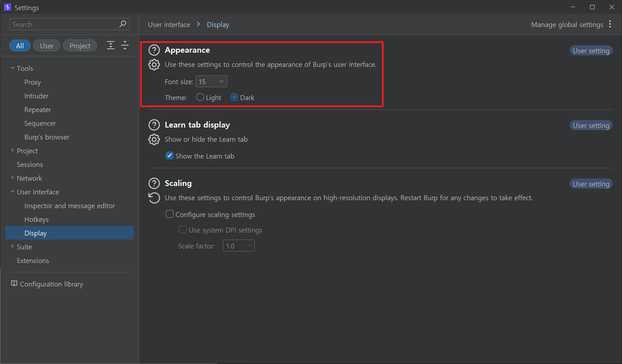Open the Font size dropdown
The image size is (622, 364).
[211, 81]
